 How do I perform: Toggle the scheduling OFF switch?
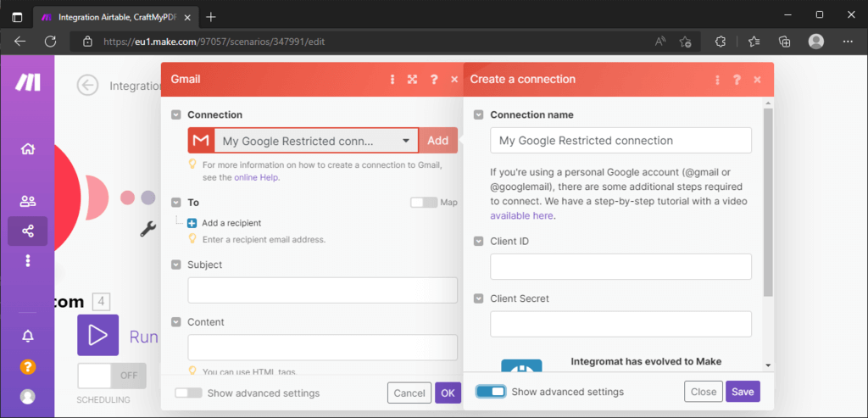(x=112, y=376)
